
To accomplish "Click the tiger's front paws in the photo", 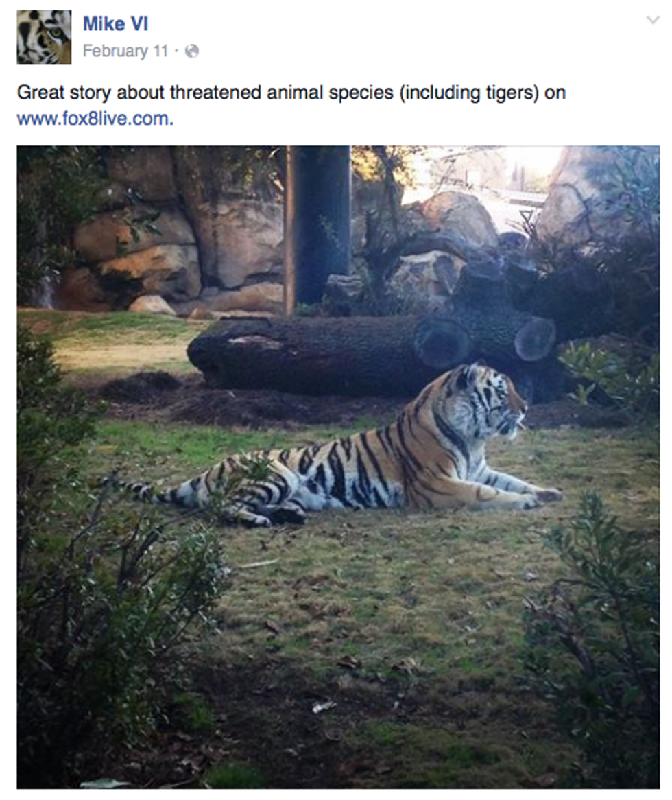I will coord(545,496).
